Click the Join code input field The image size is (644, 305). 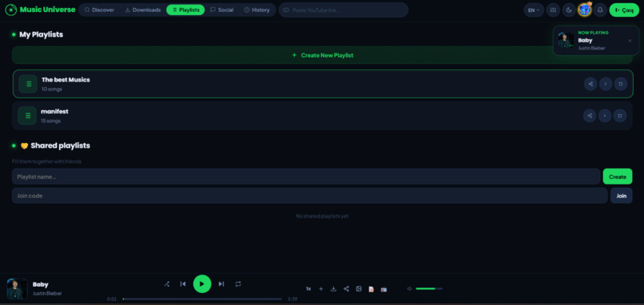(x=310, y=196)
